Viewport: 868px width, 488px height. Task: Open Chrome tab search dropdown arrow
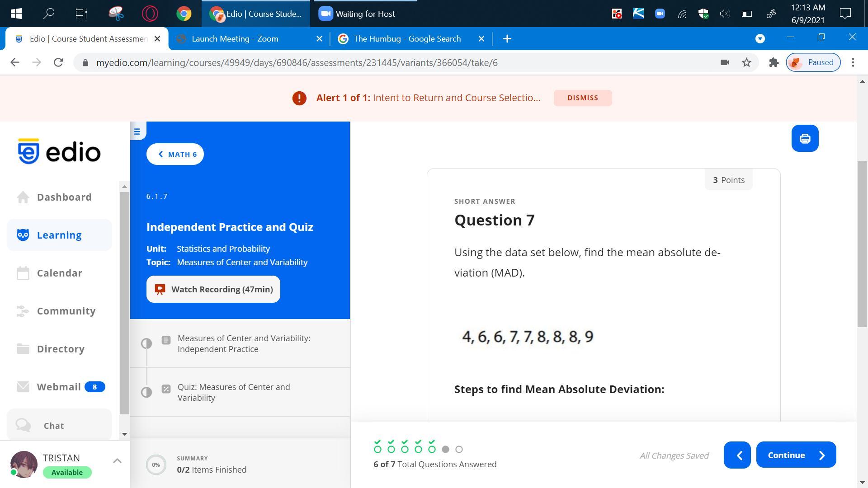(x=760, y=39)
